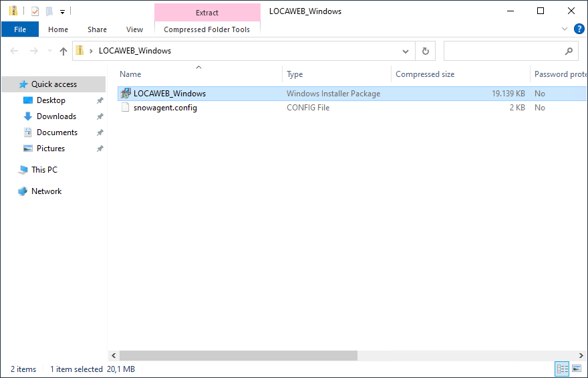Viewport: 588px width, 378px height.
Task: Select the LOCAWEB_Windows installer package file
Action: click(351, 94)
